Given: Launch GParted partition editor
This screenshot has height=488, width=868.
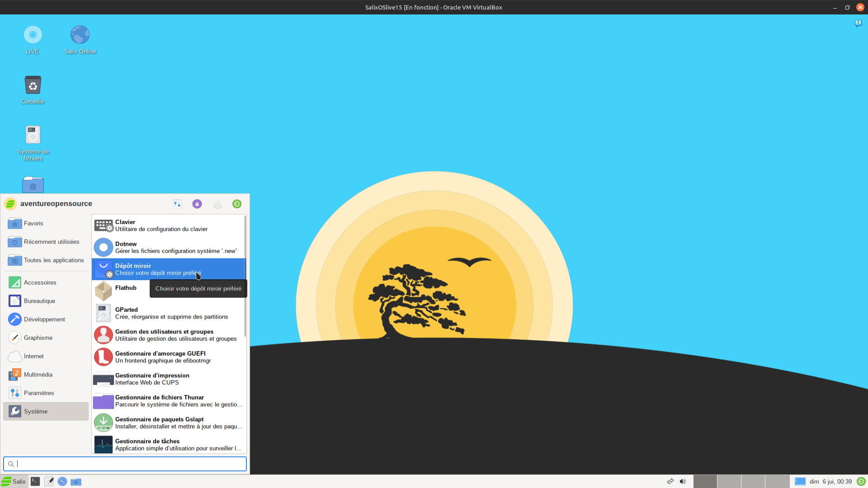Looking at the screenshot, I should 169,313.
